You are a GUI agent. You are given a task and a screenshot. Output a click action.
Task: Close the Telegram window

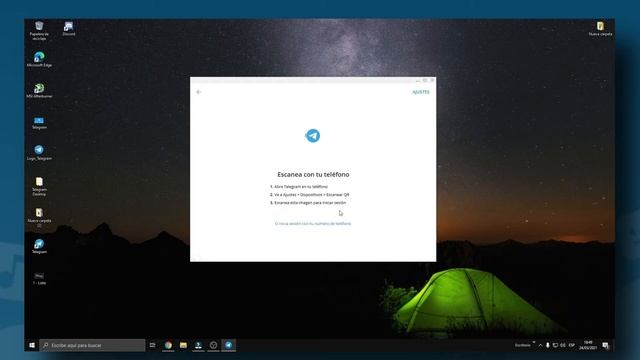(432, 80)
